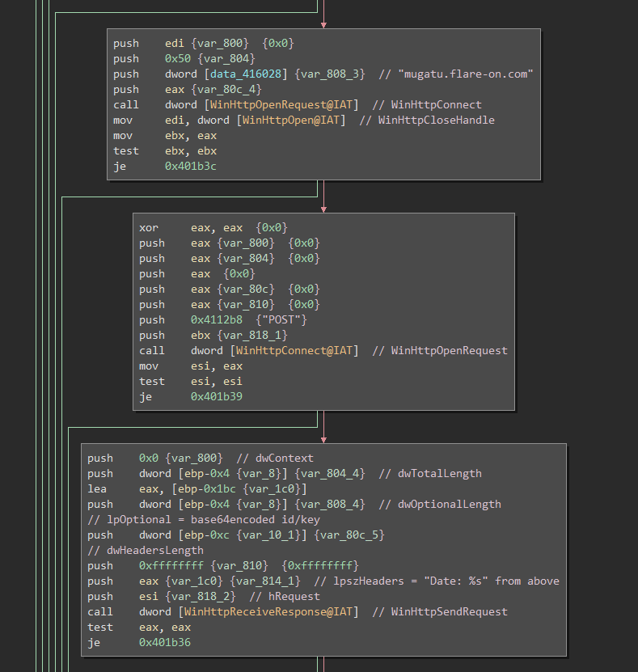Select the "lea eax, [ebp-0x1bc {var_1c0}]" line
This screenshot has height=672, width=638.
(x=197, y=489)
